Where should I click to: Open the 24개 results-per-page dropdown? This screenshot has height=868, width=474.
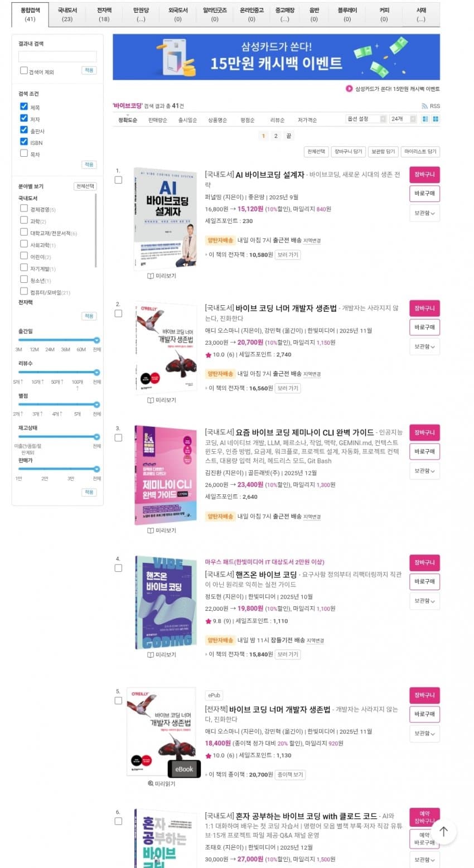403,119
